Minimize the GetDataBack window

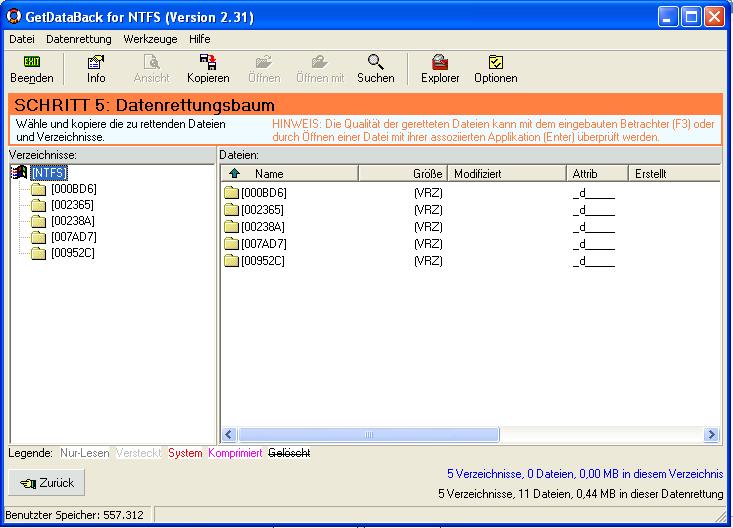(668, 17)
